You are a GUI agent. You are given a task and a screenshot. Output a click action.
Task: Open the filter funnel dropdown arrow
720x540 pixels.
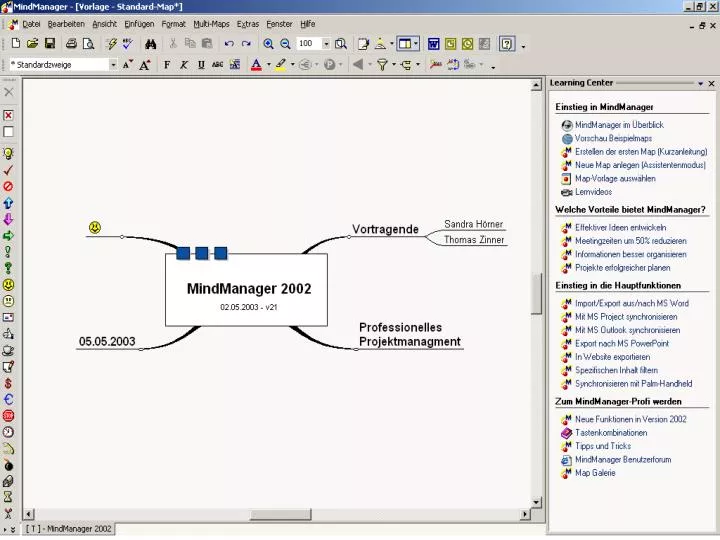(x=394, y=65)
